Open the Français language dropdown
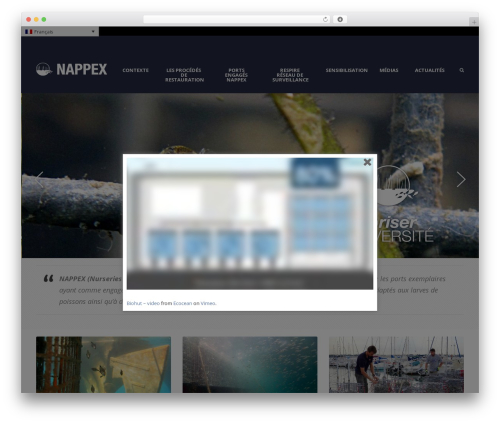 (60, 32)
